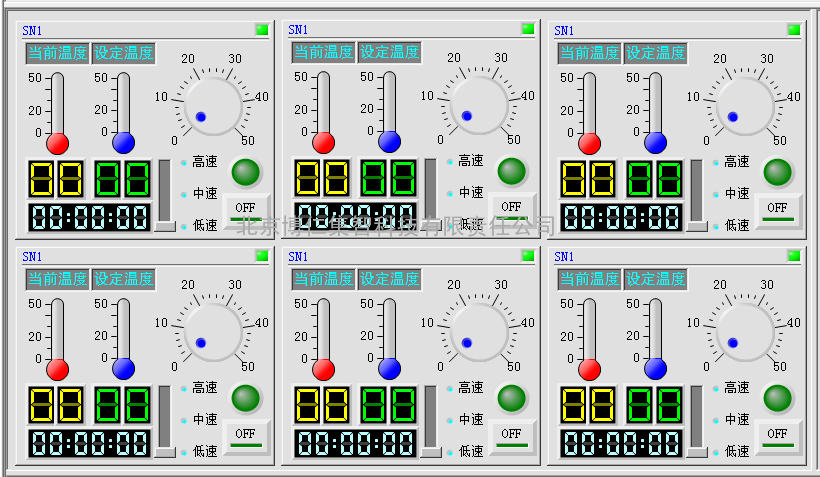Click the round green LED lamp in top-left panel
Viewport: 820px width, 477px height.
245,172
